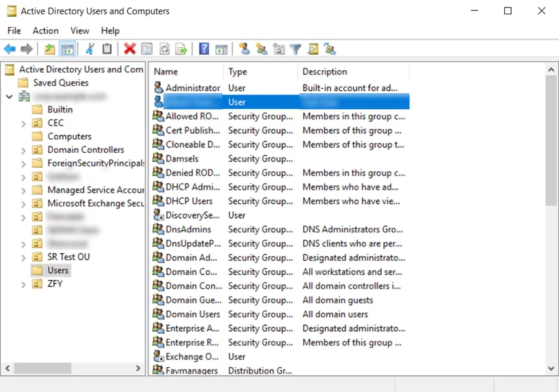Image resolution: width=559 pixels, height=392 pixels.
Task: Select the DnsUpdateP... group row
Action: [x=280, y=244]
